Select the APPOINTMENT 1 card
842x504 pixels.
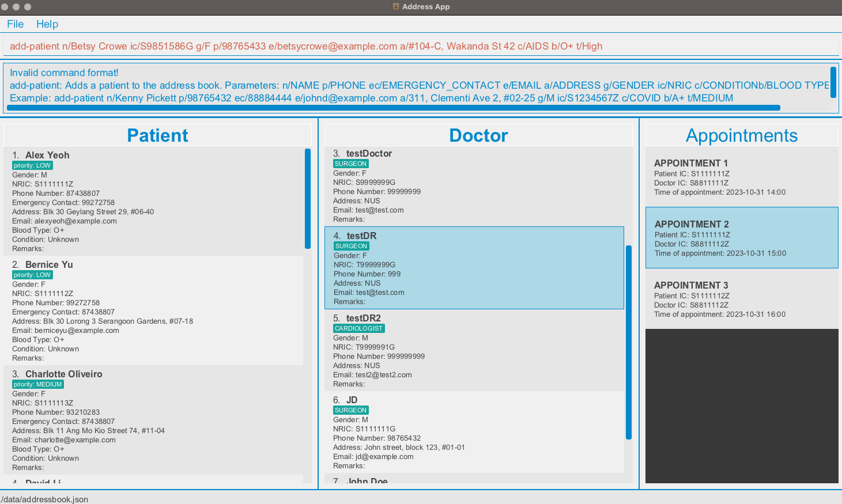tap(742, 177)
